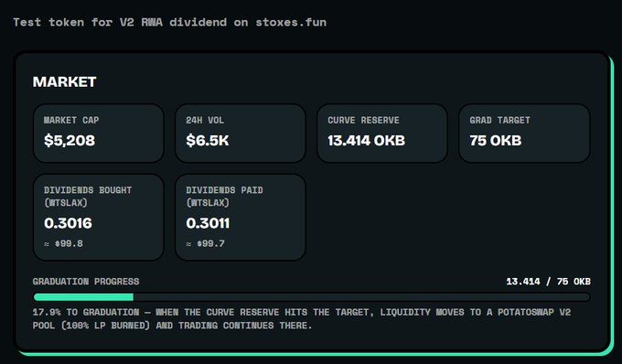Click the CURVE RESERVE label
The height and width of the screenshot is (364, 622).
point(363,120)
